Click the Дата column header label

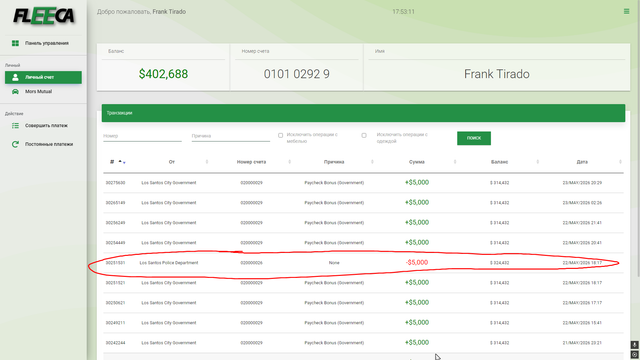point(582,162)
